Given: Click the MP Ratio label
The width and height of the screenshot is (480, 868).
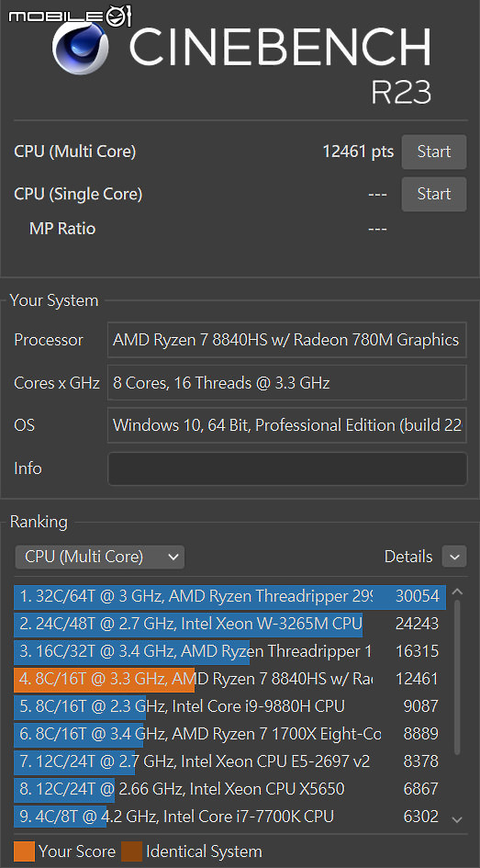Looking at the screenshot, I should tap(62, 229).
